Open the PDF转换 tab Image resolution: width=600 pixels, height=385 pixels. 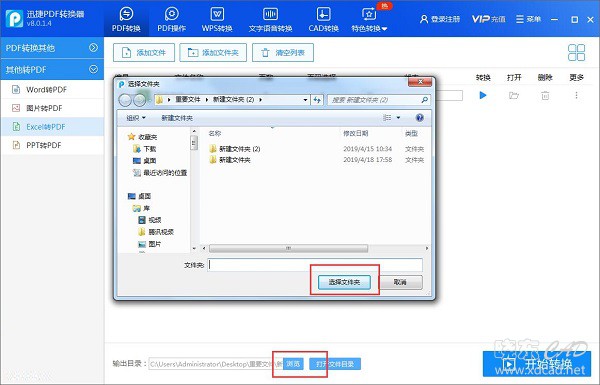coord(126,19)
